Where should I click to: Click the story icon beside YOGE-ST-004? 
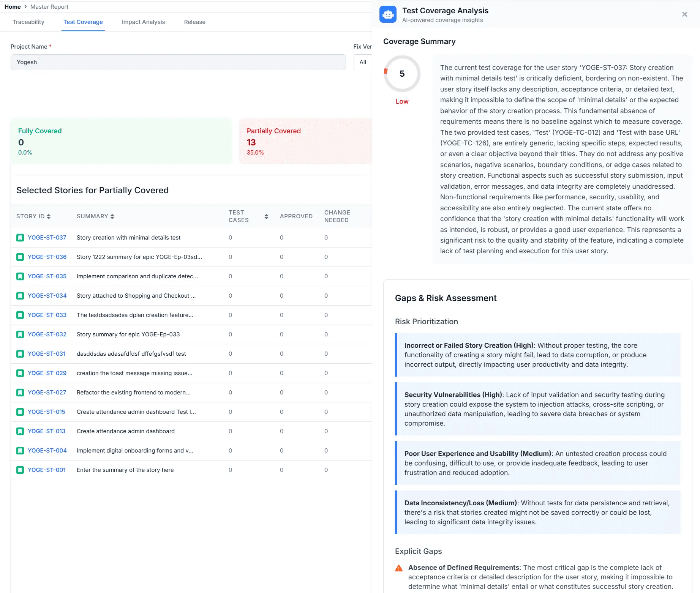pos(20,451)
